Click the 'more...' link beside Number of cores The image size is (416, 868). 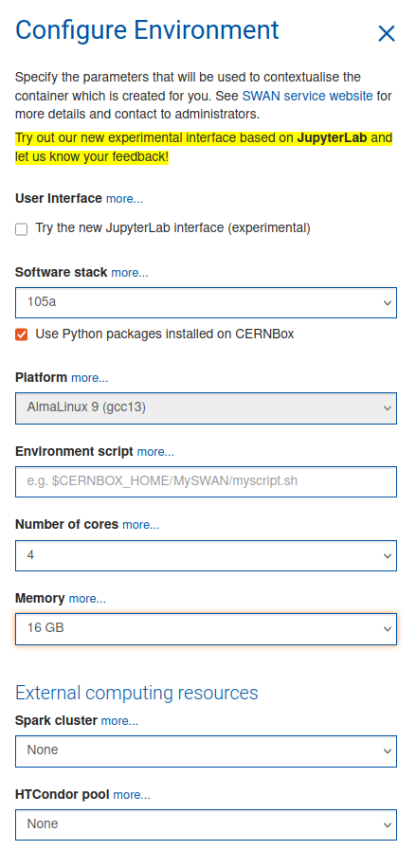point(141,525)
